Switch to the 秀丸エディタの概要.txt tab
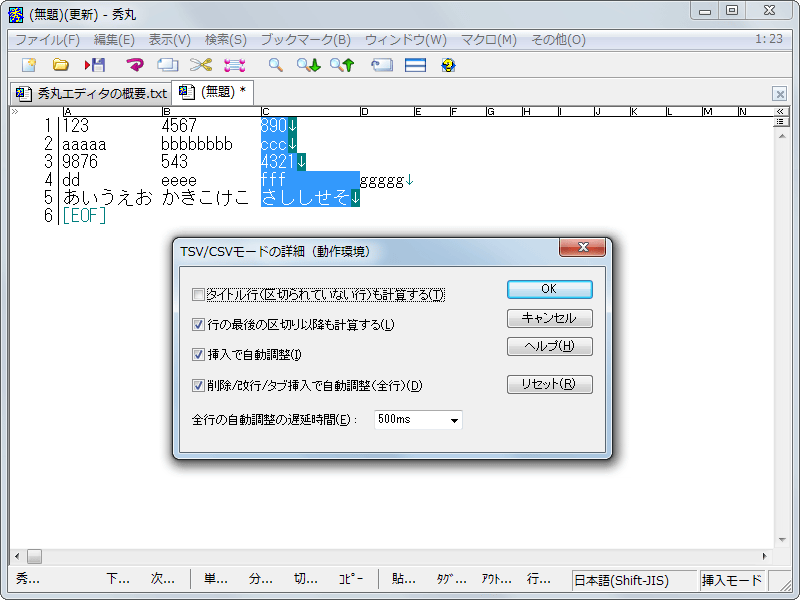This screenshot has width=800, height=600. click(91, 93)
